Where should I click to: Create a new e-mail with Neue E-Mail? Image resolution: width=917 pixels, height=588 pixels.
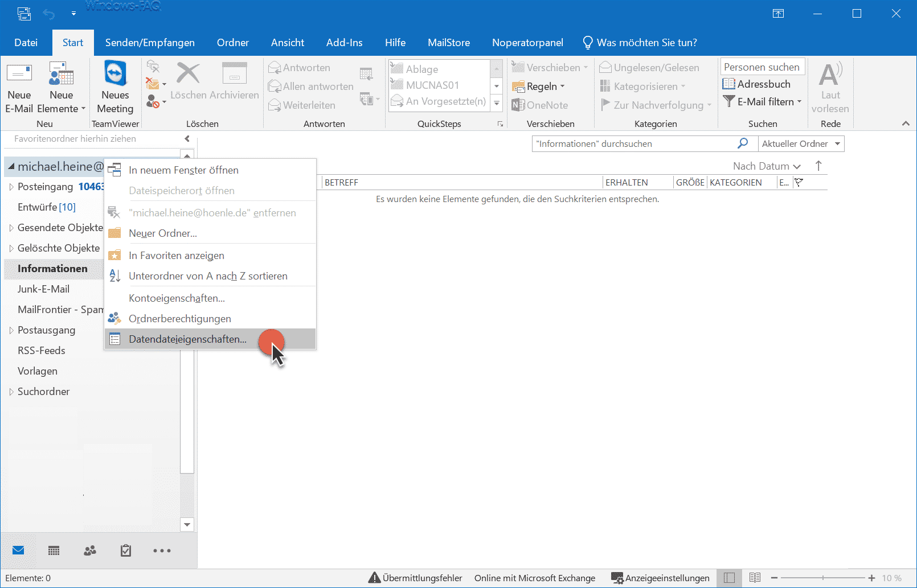click(19, 87)
